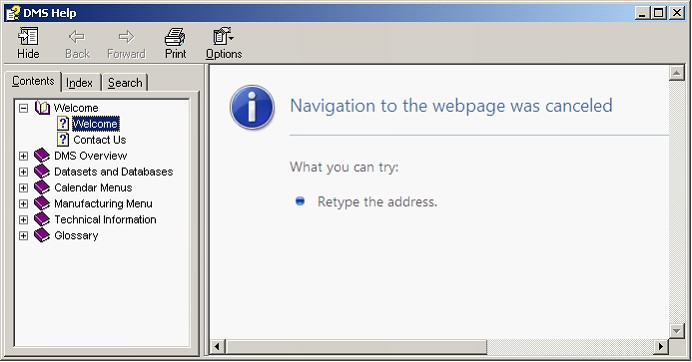
Task: Open the Contact Us topic
Action: (100, 140)
